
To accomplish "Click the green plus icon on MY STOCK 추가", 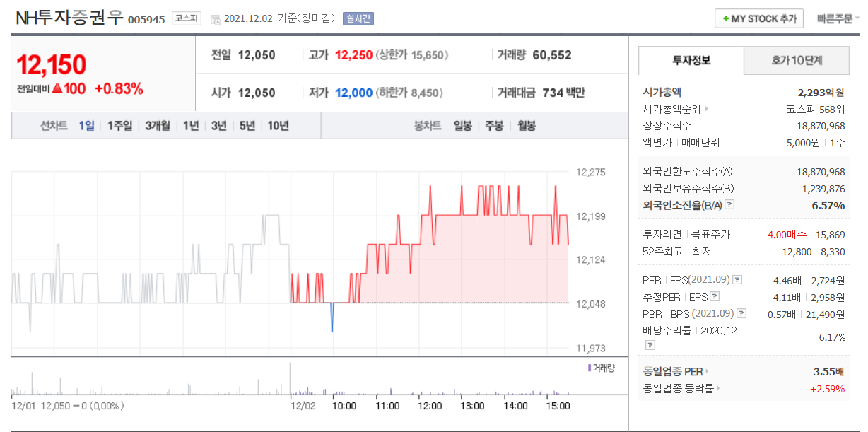I will click(x=726, y=19).
